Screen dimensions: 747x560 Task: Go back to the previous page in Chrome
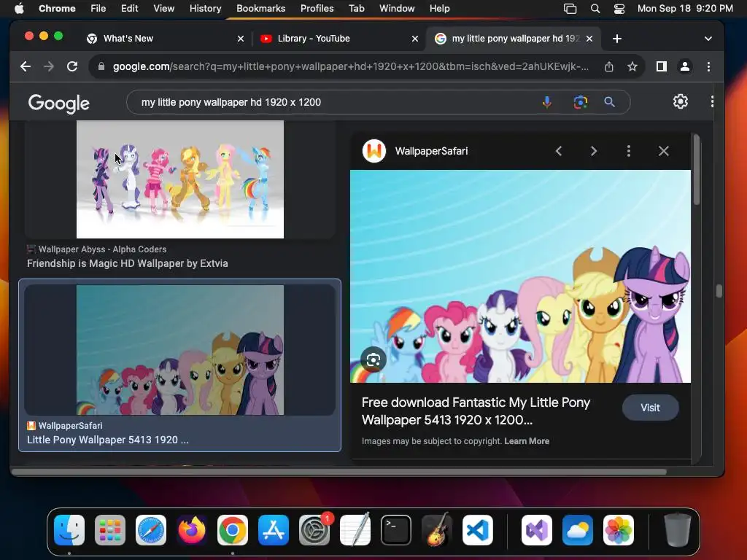[26, 66]
